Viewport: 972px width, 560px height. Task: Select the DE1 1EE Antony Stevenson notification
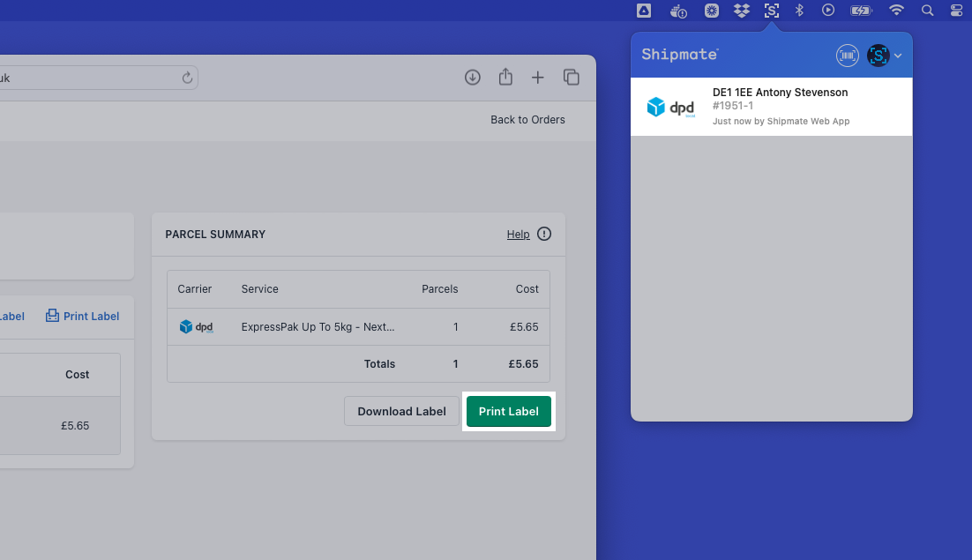[x=772, y=106]
